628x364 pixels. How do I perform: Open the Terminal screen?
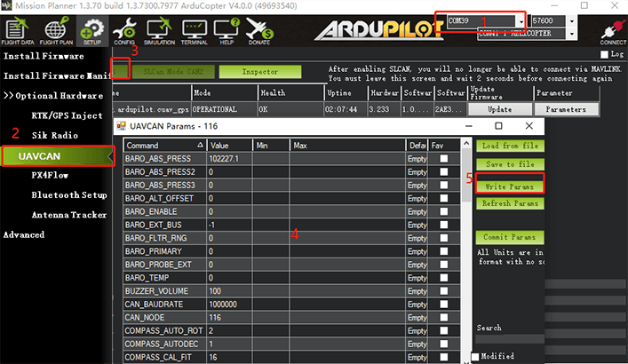(x=195, y=29)
